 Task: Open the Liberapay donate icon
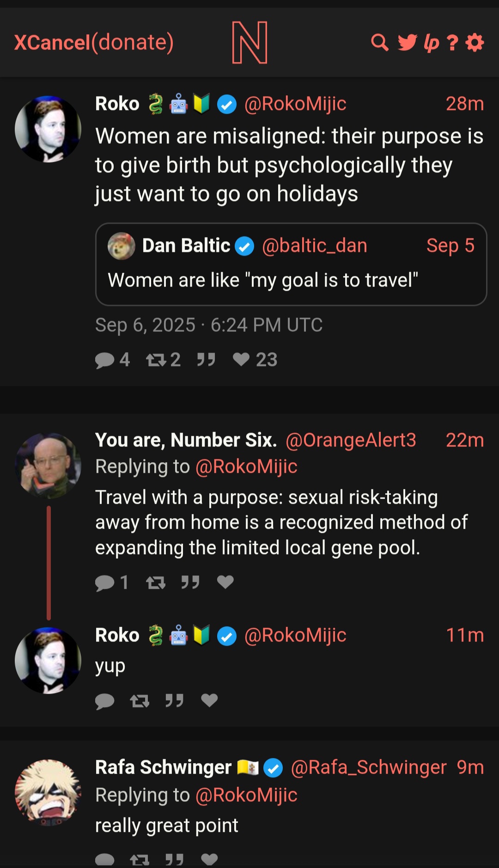[431, 43]
